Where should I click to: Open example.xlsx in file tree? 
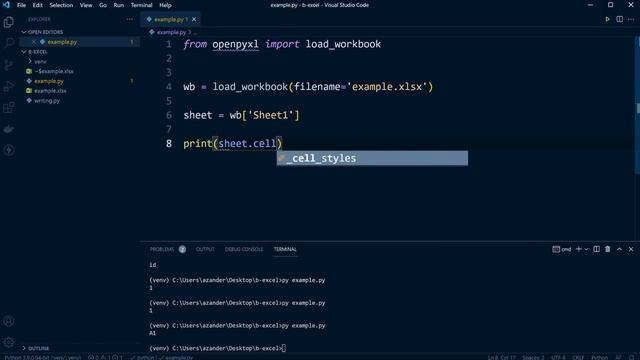[x=50, y=91]
